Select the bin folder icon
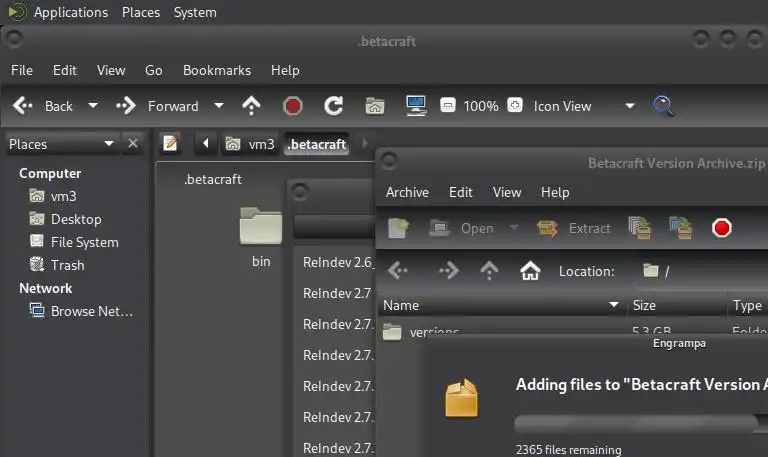 [261, 226]
